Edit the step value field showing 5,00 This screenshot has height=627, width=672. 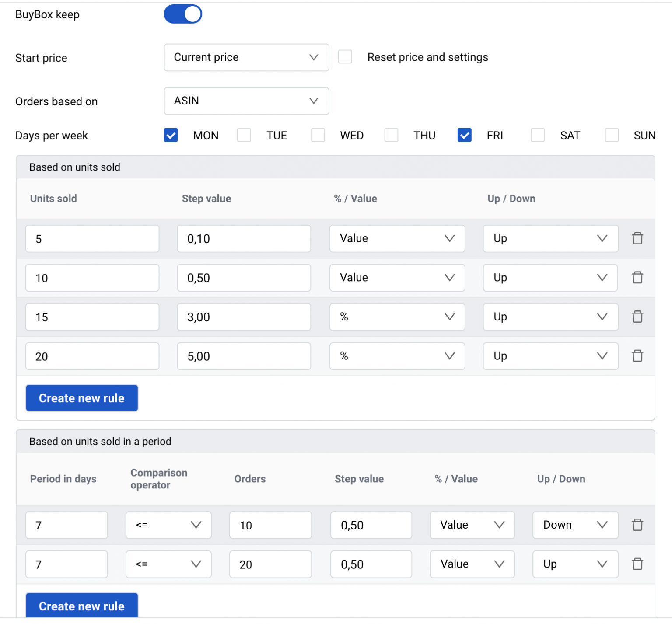[244, 356]
